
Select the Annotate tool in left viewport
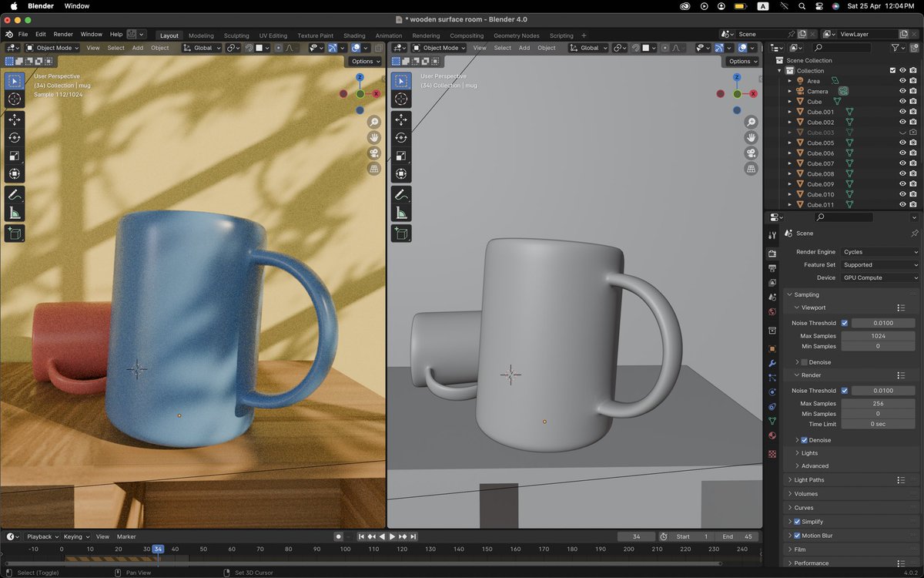tap(15, 195)
